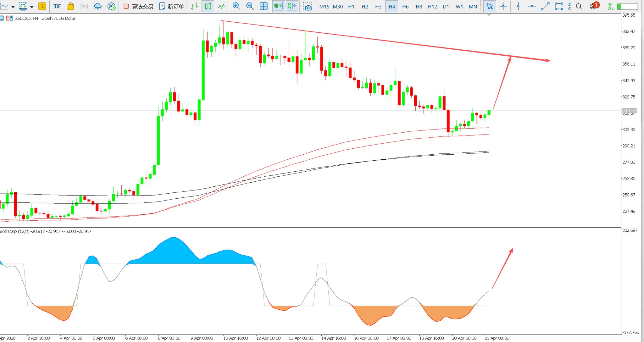
Task: Draw a vertical line on chart
Action: coord(518,6)
